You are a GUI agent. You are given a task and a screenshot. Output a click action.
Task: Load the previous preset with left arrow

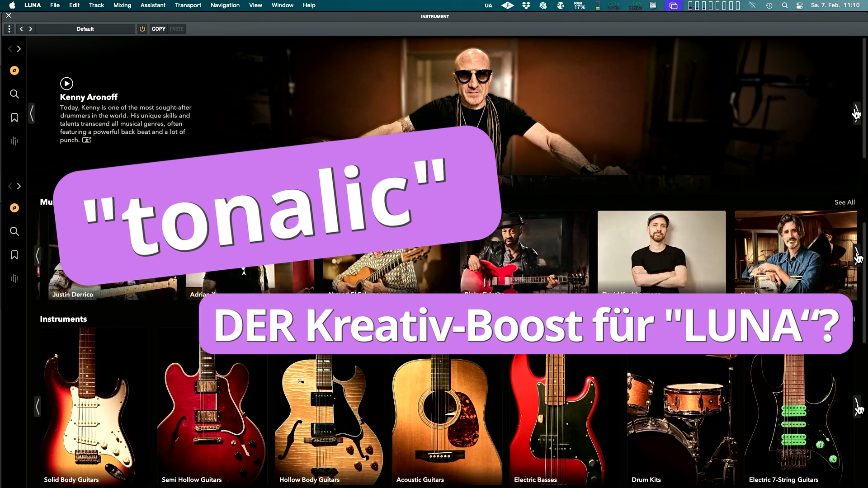pyautogui.click(x=21, y=29)
